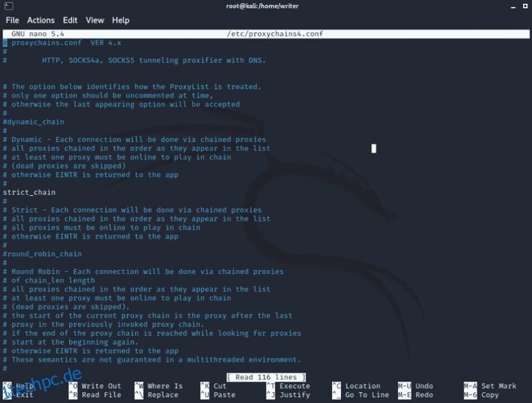Viewport: 532px width, 403px height.
Task: Open the terminal Help menu
Action: point(121,20)
